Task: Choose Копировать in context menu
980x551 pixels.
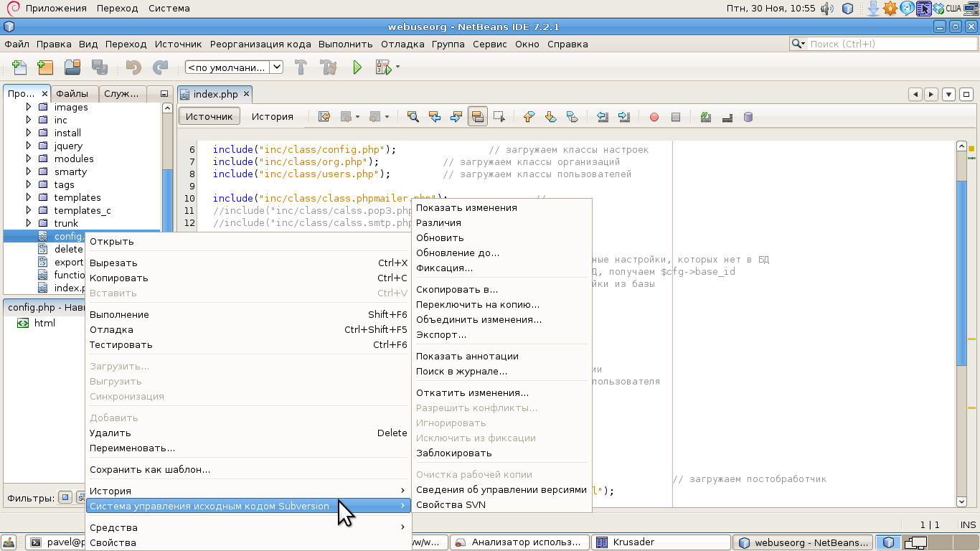Action: (x=248, y=278)
